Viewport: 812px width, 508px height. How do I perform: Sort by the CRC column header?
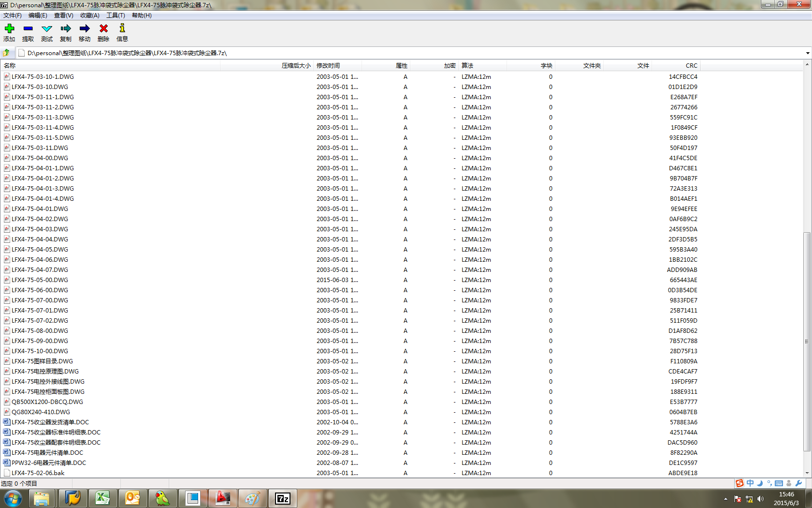pyautogui.click(x=676, y=66)
